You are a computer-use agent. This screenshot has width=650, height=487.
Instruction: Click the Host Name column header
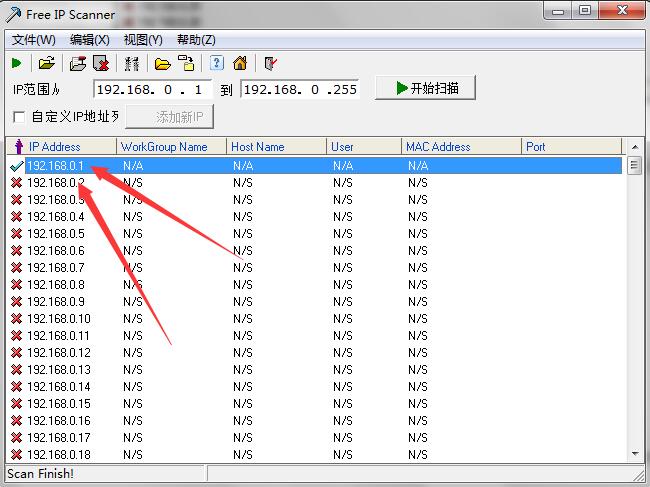click(x=258, y=147)
